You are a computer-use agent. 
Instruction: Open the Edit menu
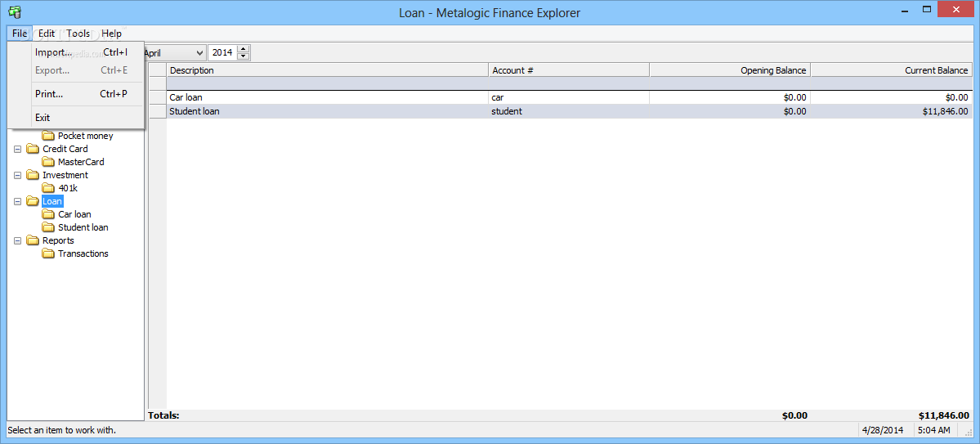pos(47,34)
